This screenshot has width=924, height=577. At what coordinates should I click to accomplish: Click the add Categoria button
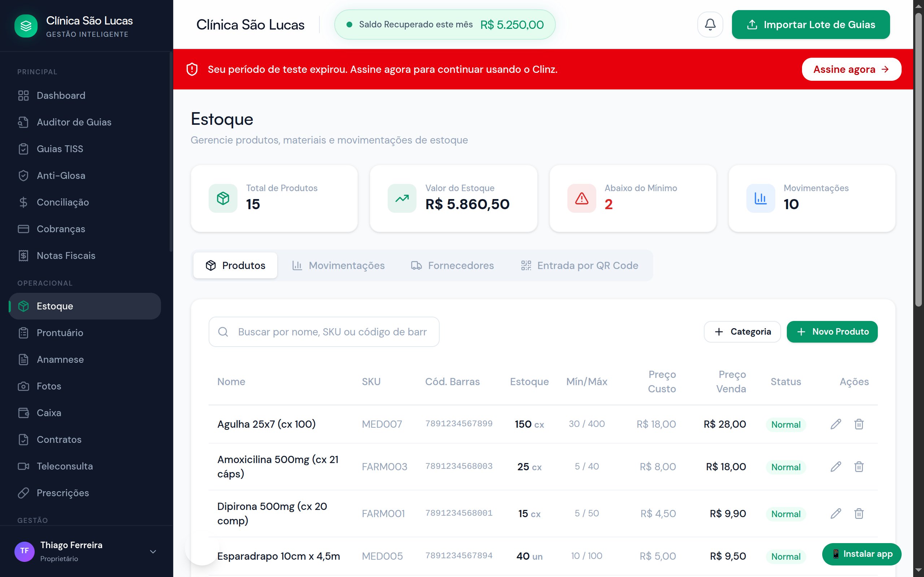click(742, 332)
